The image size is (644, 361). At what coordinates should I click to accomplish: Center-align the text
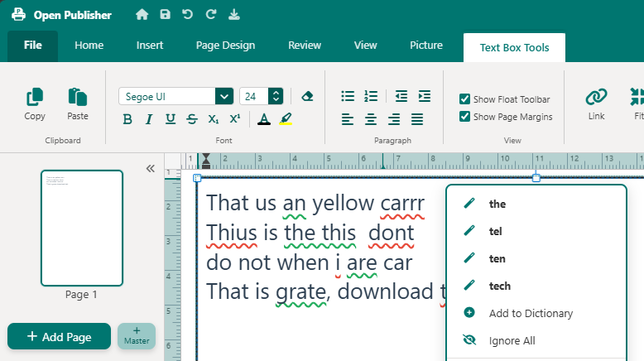point(371,119)
